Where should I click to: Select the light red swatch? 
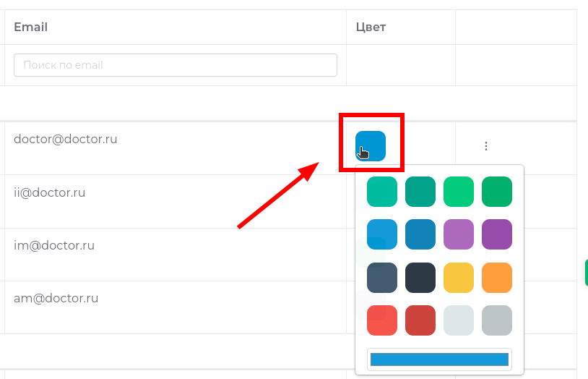point(382,320)
